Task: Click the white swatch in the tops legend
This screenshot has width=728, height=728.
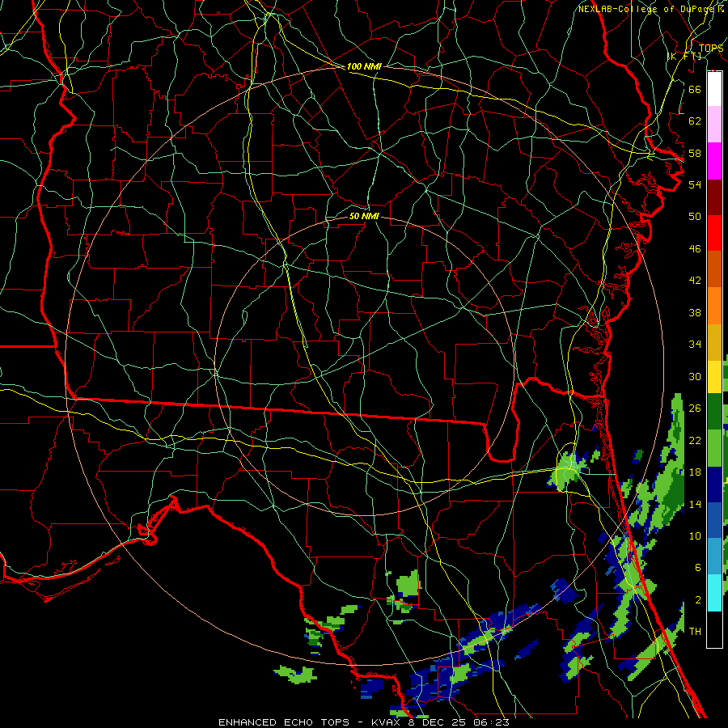Action: [x=714, y=89]
